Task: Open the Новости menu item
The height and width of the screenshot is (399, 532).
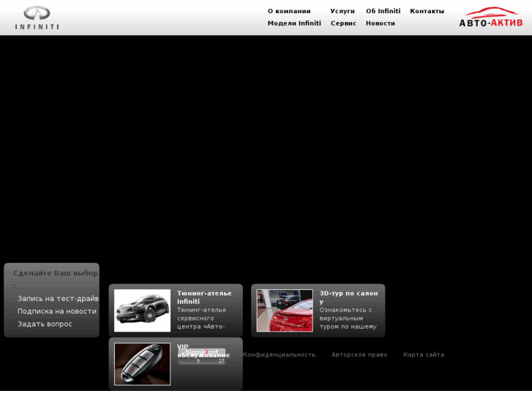Action: 381,23
